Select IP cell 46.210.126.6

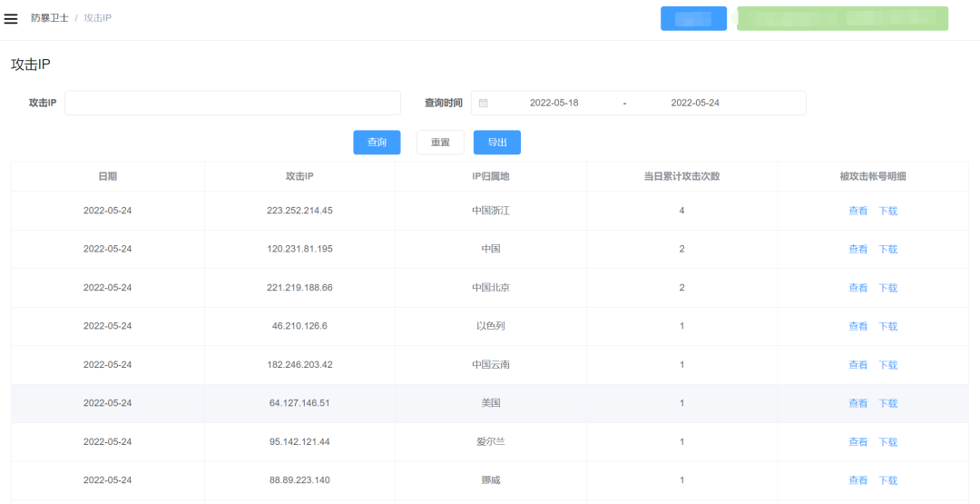coord(299,326)
